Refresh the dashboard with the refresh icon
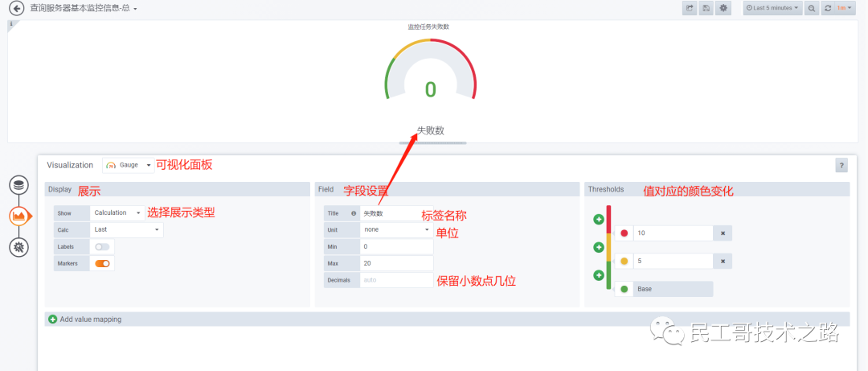The height and width of the screenshot is (371, 868). pos(828,8)
